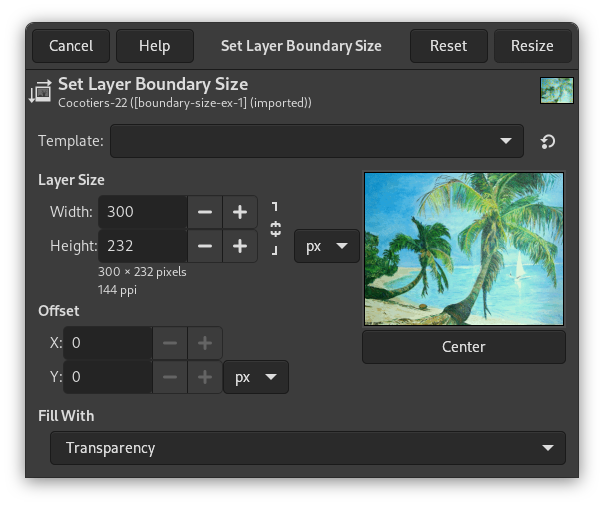Toggle the width-height aspect ratio chain link
Viewport: 604px width, 506px height.
[x=276, y=229]
